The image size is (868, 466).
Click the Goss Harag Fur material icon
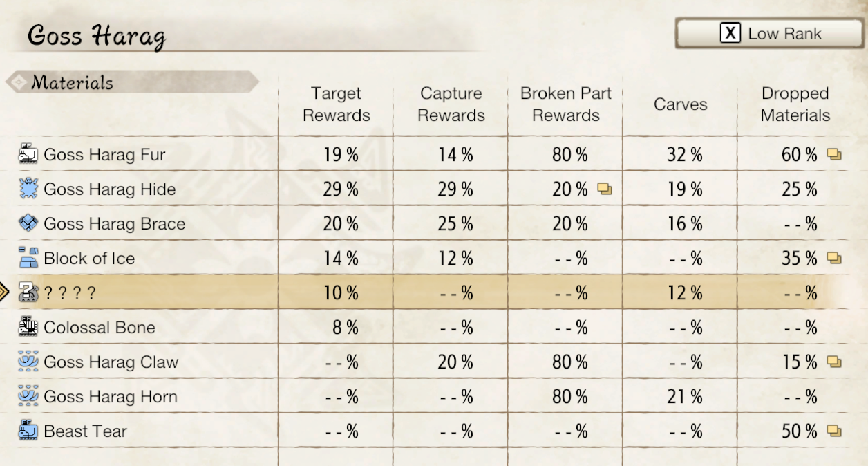tap(28, 154)
